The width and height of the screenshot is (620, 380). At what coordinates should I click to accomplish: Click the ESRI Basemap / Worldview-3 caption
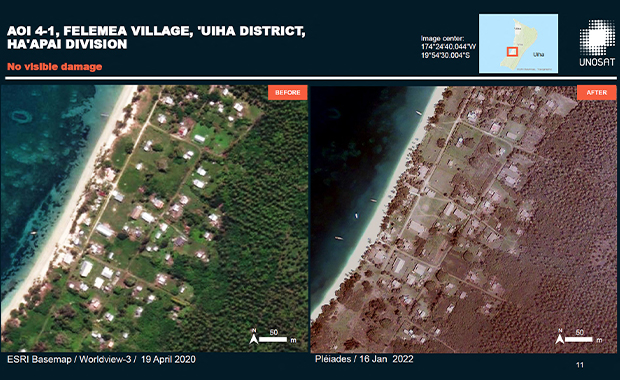tap(101, 359)
